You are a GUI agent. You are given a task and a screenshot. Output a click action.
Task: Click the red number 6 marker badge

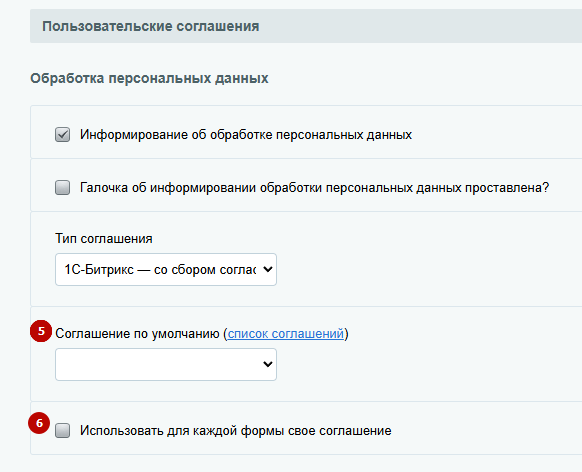click(39, 423)
